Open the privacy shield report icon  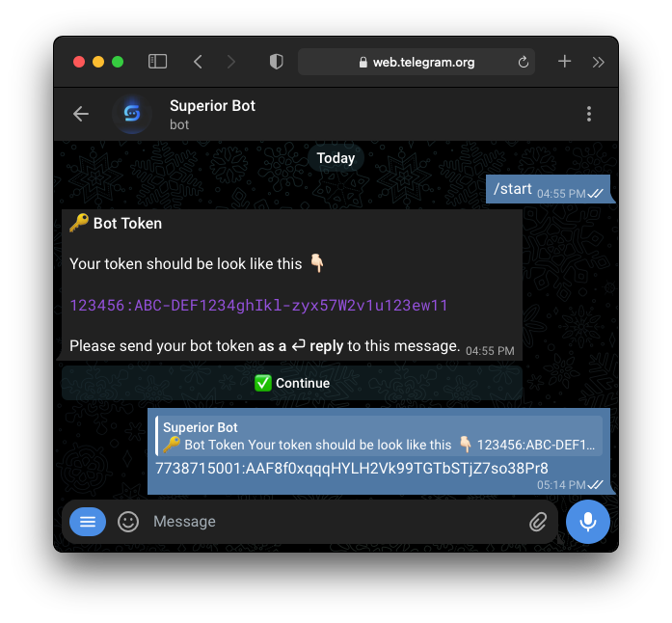[276, 62]
